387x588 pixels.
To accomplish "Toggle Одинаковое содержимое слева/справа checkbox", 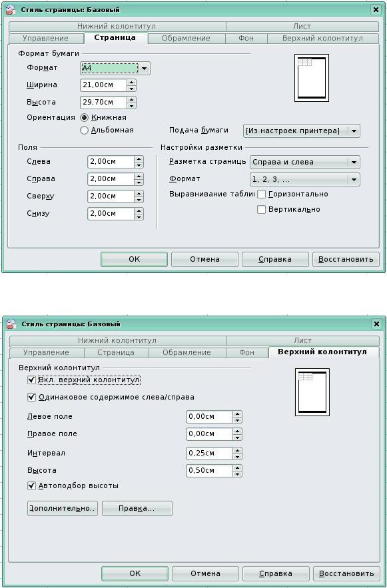I will point(32,397).
